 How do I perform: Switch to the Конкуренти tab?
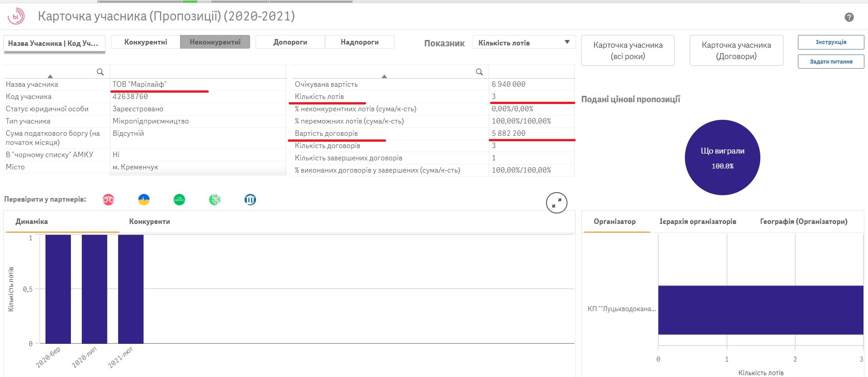click(149, 222)
